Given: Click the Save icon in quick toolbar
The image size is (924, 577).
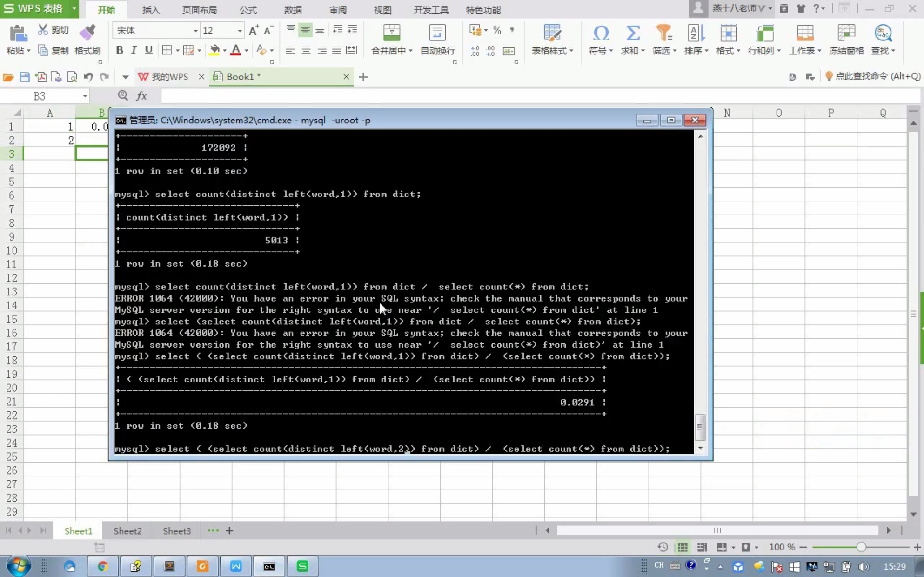Looking at the screenshot, I should [25, 77].
